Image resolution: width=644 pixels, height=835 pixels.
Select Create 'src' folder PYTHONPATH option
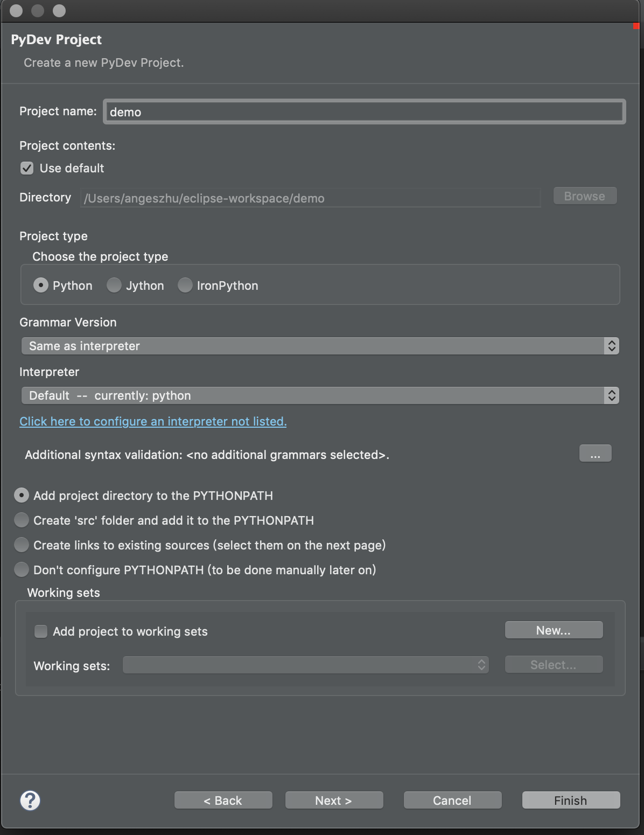(22, 520)
